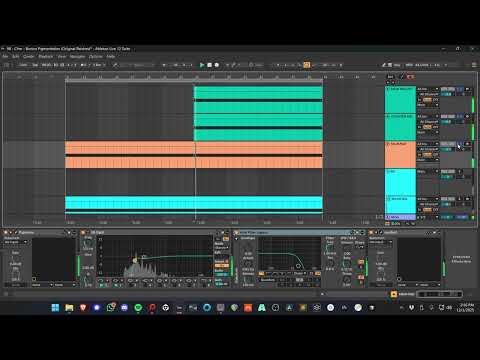Open orange track's All Ins input dropdown
Image resolution: width=480 pixels, height=360 pixels.
tap(428, 144)
